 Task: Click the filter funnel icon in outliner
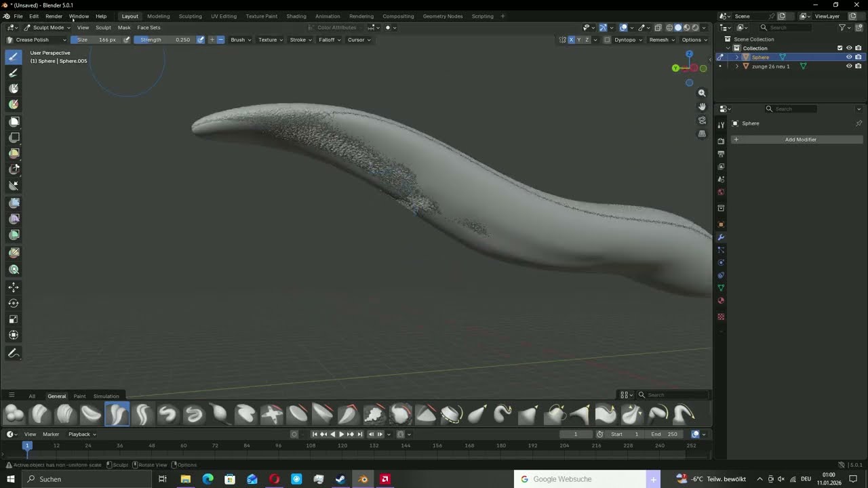tap(842, 28)
